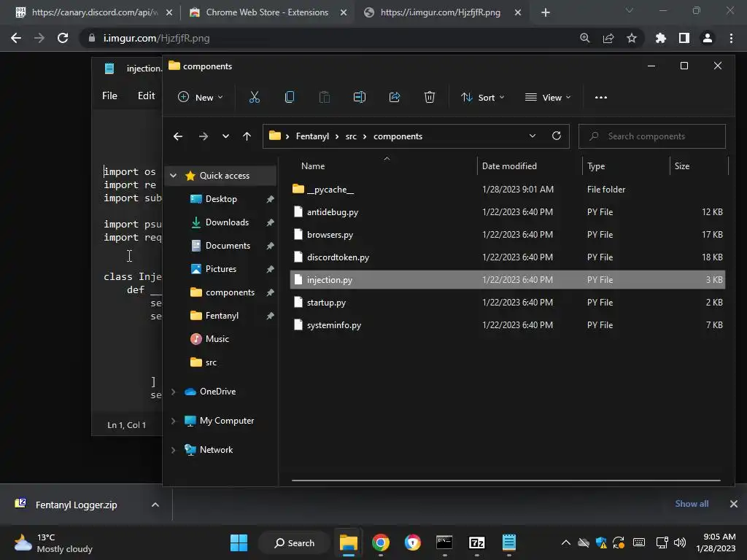Open File Explorer from the taskbar
Screen dimensions: 747x560
tap(348, 542)
